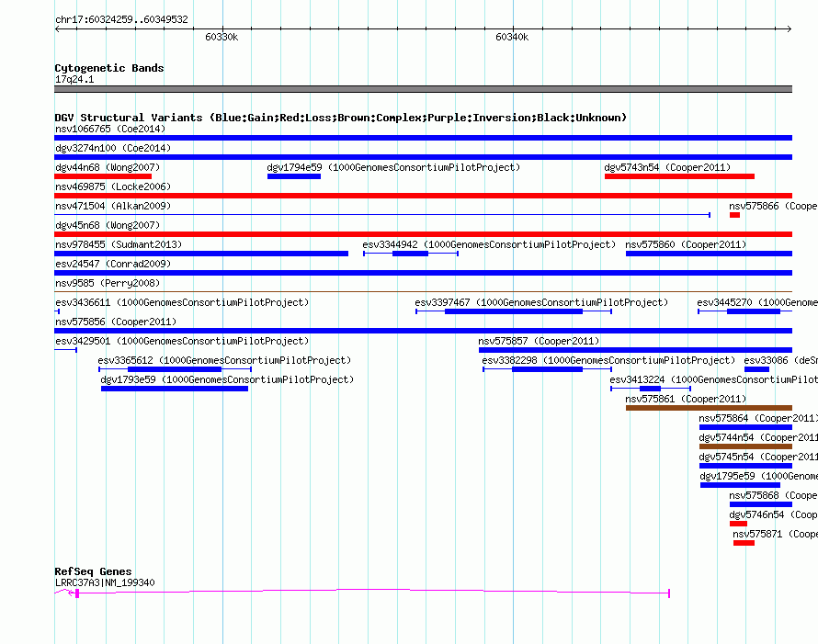818x644 pixels.
Task: Click the nsv575860 (Cooper2011) label
Action: pyautogui.click(x=686, y=244)
